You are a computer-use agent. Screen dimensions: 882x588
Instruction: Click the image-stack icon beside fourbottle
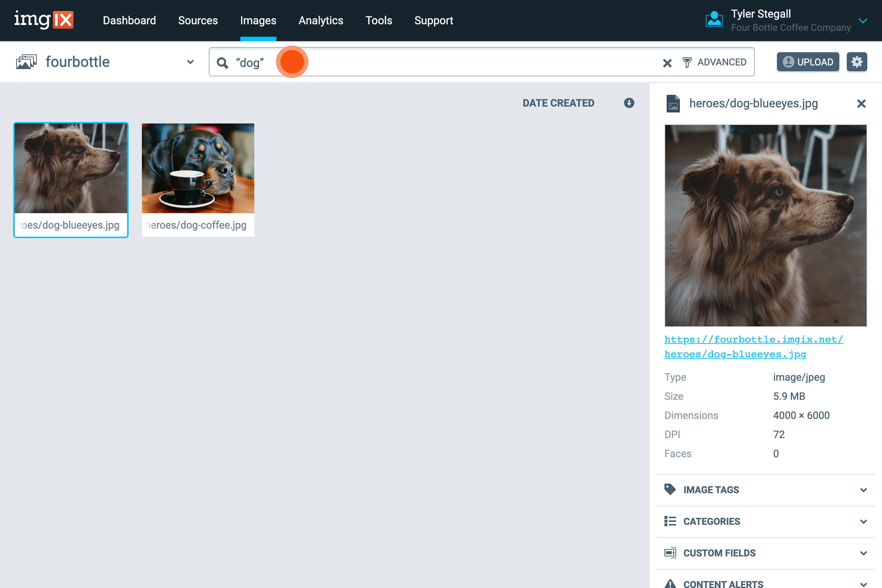26,61
